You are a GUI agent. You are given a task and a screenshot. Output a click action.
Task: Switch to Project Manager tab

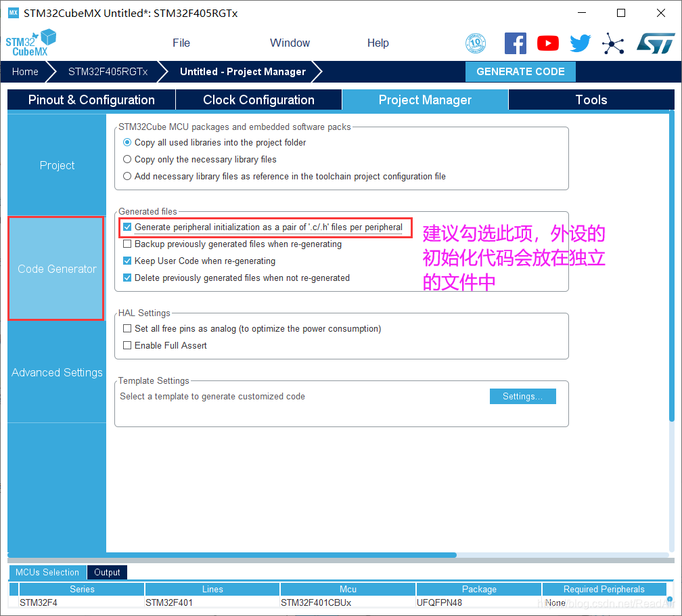click(425, 100)
